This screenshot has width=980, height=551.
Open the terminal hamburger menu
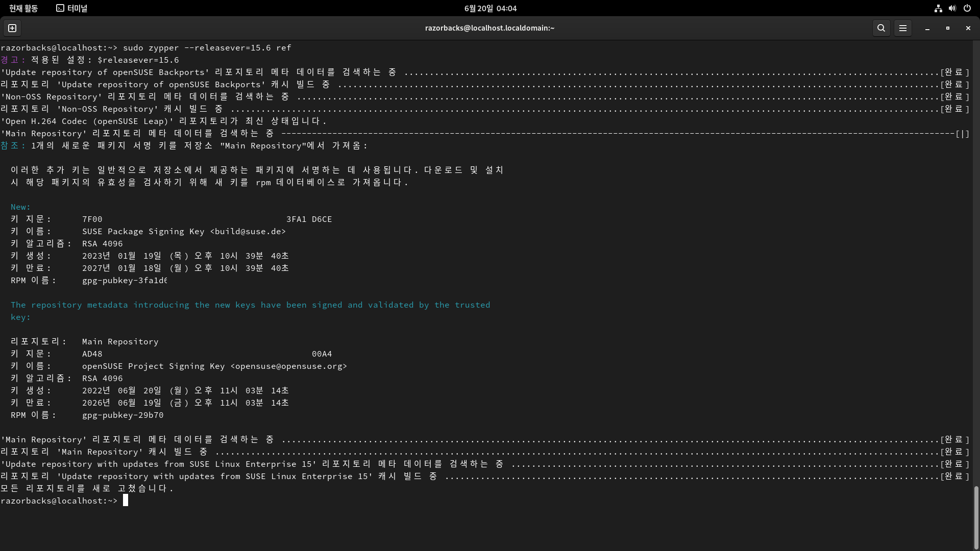coord(902,28)
